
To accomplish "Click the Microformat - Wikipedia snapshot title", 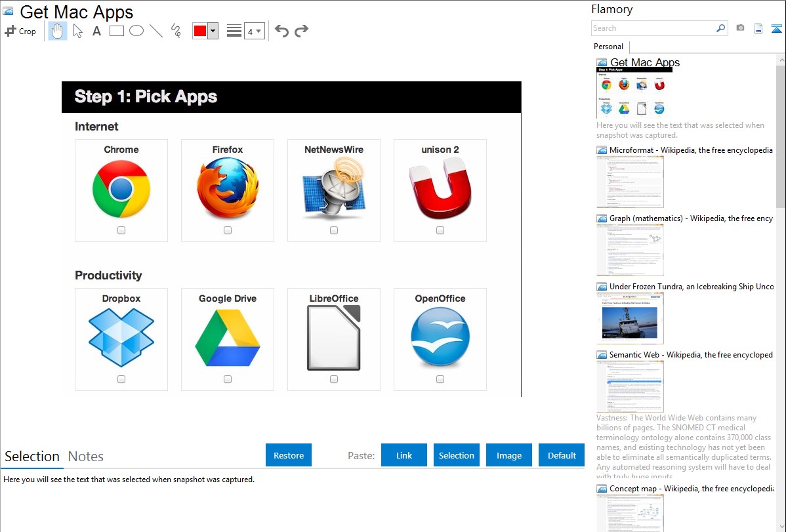I will pyautogui.click(x=691, y=150).
